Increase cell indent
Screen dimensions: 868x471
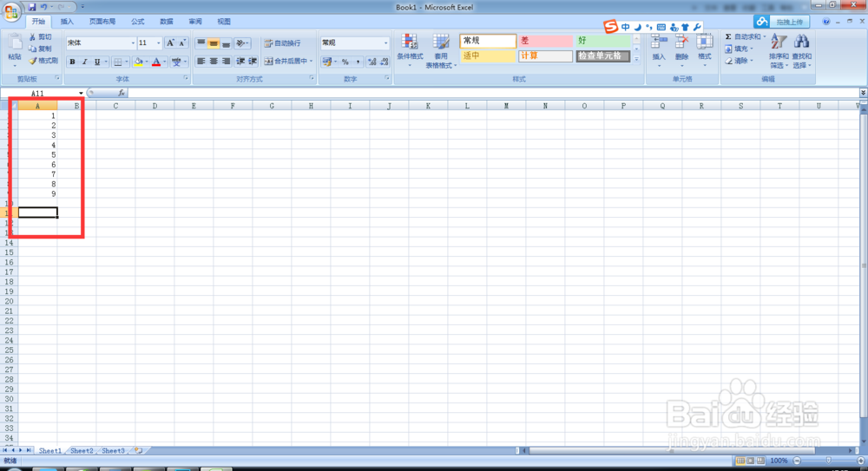coord(253,62)
